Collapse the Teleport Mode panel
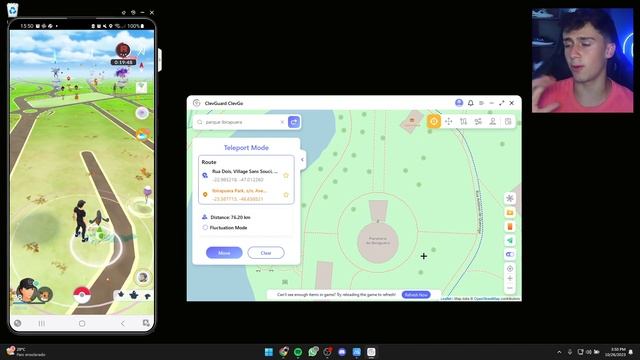Viewport: 640px width, 360px height. [302, 160]
